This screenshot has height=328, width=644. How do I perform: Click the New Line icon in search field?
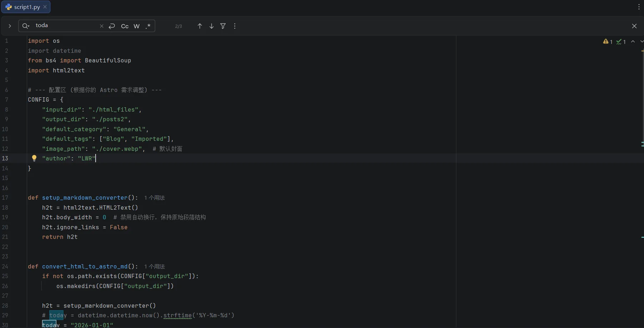click(x=112, y=26)
